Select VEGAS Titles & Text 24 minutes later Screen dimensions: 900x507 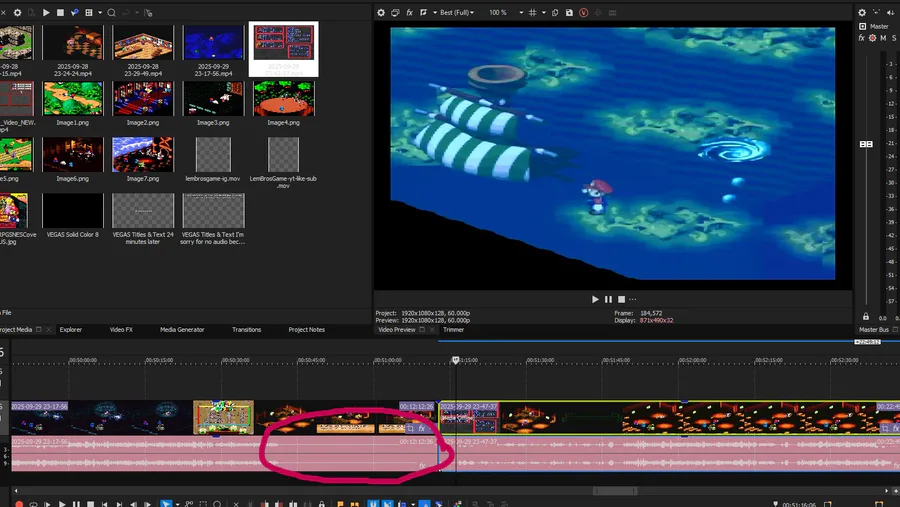pyautogui.click(x=143, y=211)
